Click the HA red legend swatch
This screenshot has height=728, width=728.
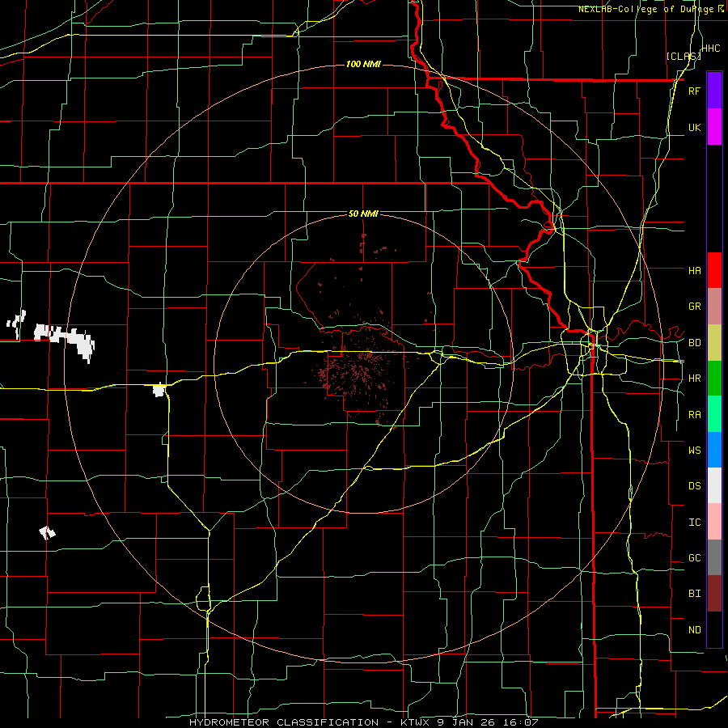pos(714,270)
